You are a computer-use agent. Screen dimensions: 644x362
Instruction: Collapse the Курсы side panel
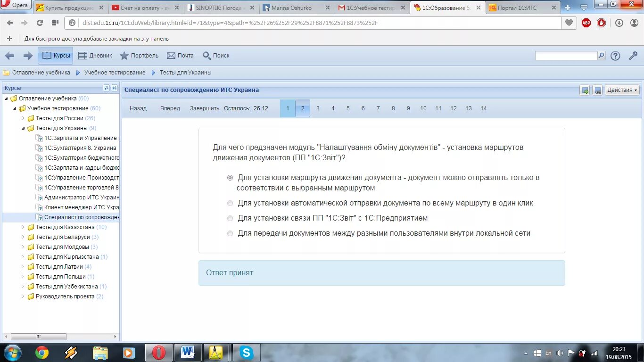pos(114,88)
